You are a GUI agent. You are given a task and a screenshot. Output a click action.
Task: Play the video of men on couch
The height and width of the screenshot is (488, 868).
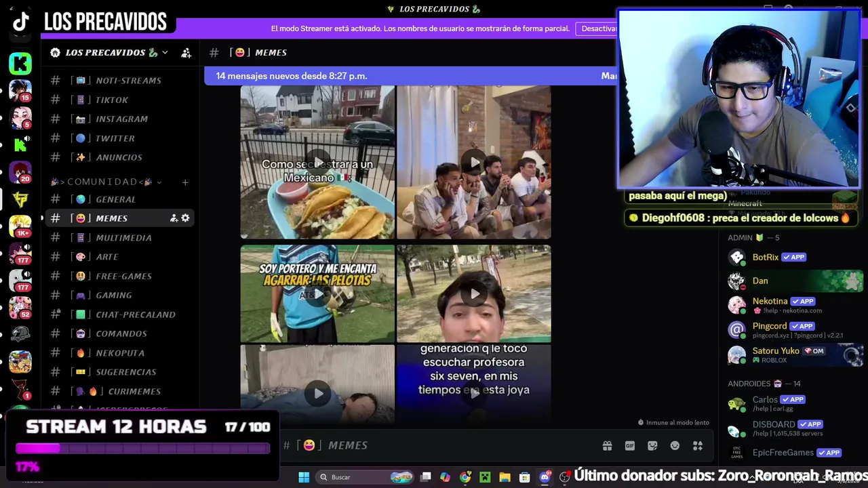(x=474, y=163)
